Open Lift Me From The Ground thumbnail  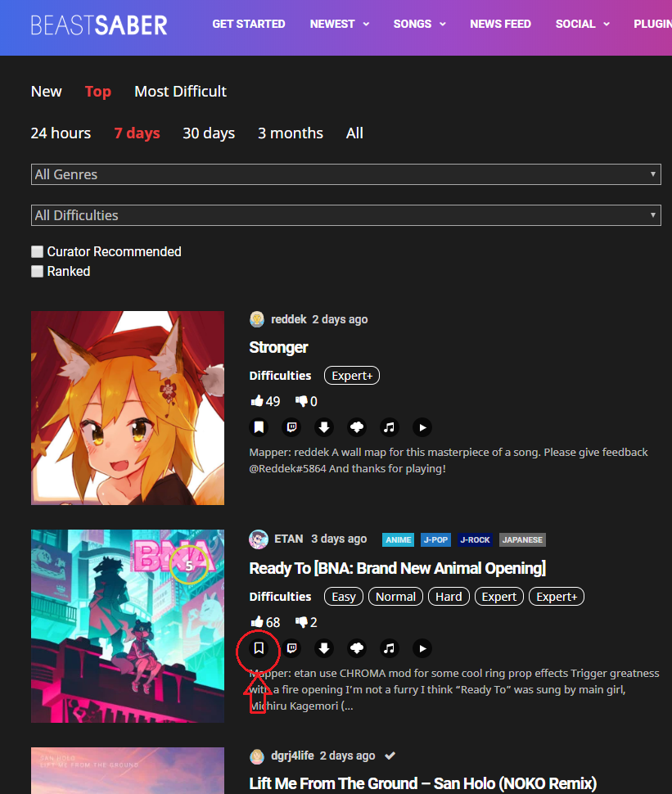pos(128,771)
